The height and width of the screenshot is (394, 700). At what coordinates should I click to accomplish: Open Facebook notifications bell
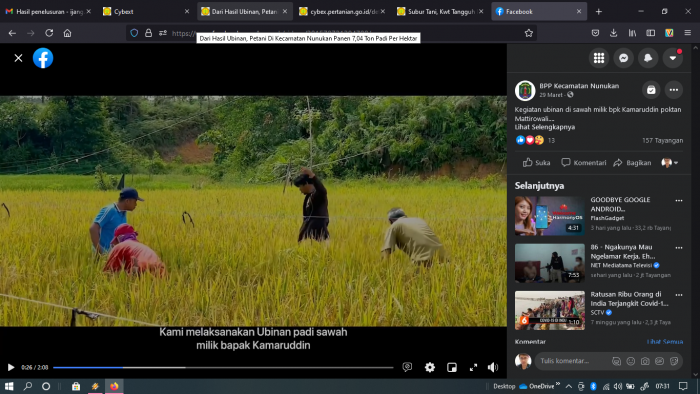(x=648, y=58)
